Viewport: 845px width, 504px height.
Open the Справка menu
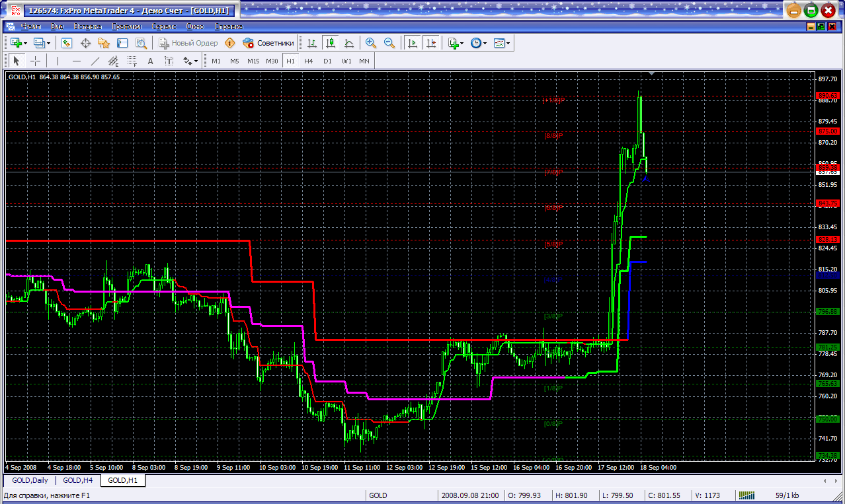click(x=229, y=26)
